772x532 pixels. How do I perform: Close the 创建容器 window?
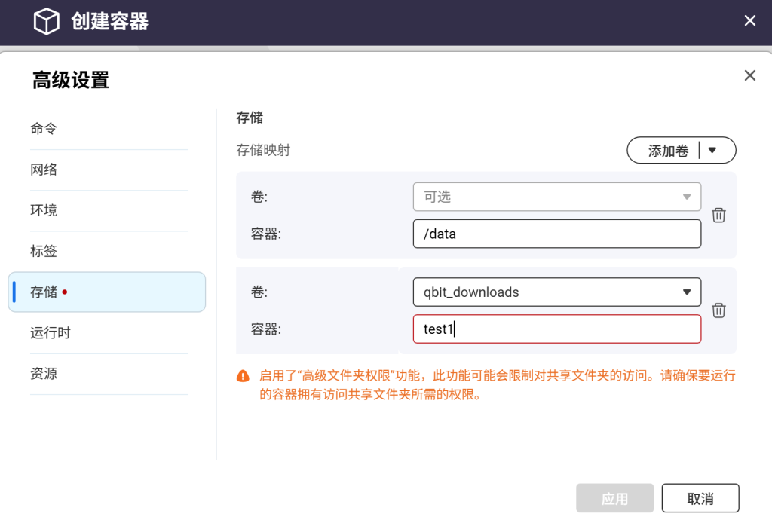coord(749,21)
